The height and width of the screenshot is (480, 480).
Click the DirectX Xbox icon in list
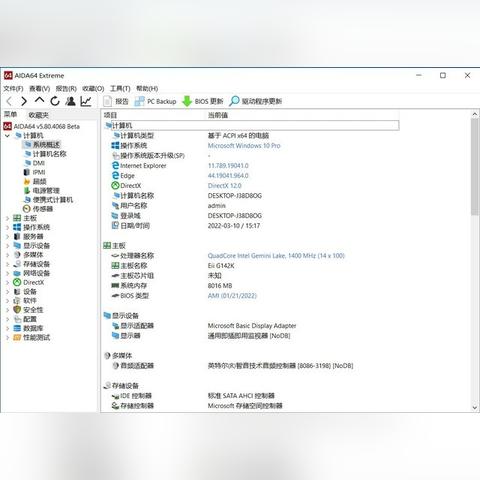pos(115,185)
